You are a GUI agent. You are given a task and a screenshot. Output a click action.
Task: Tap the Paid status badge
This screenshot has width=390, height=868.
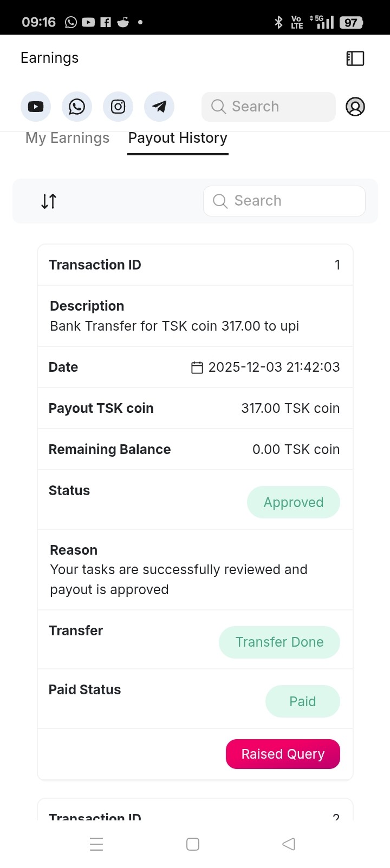tap(302, 701)
